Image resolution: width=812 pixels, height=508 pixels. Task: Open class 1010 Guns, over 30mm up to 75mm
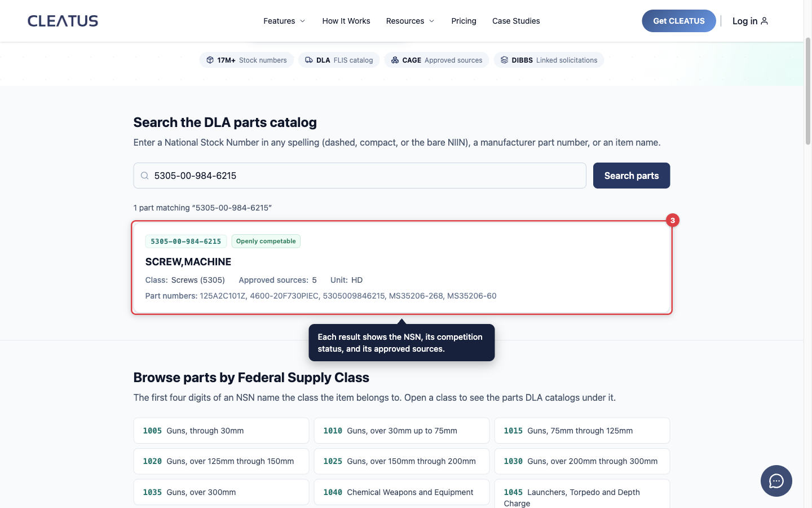click(401, 431)
